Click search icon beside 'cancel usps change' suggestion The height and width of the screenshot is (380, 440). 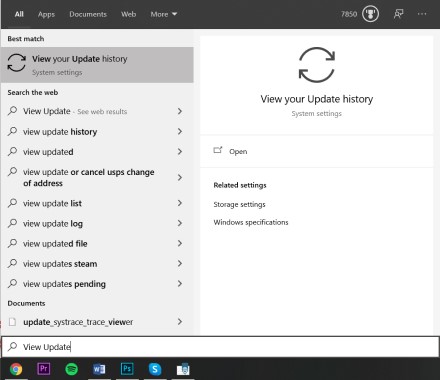pyautogui.click(x=12, y=172)
